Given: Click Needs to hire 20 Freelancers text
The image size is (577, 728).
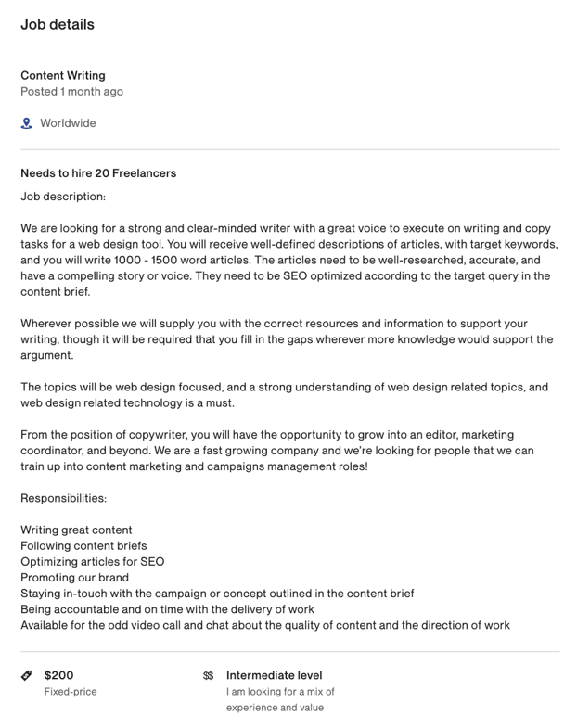Looking at the screenshot, I should pyautogui.click(x=98, y=173).
